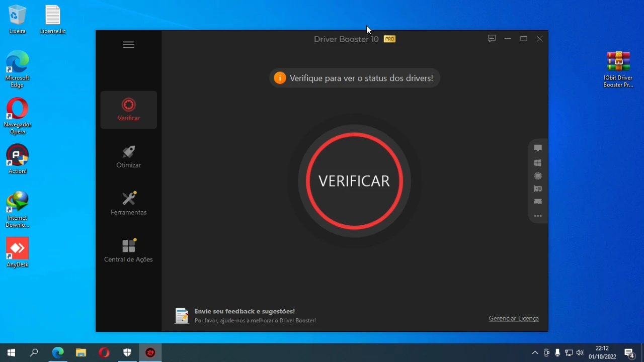The height and width of the screenshot is (362, 644).
Task: Open the Ferramentas tools section
Action: [129, 204]
